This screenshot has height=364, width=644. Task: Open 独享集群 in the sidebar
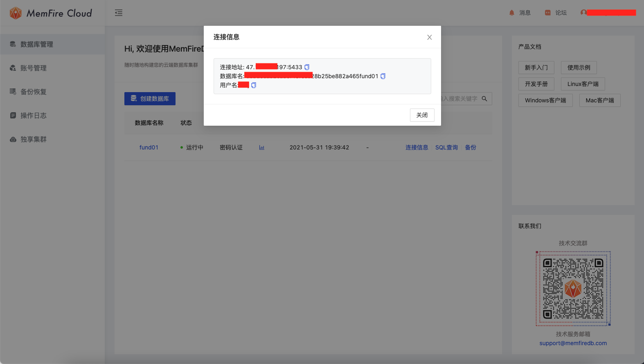[x=52, y=139]
